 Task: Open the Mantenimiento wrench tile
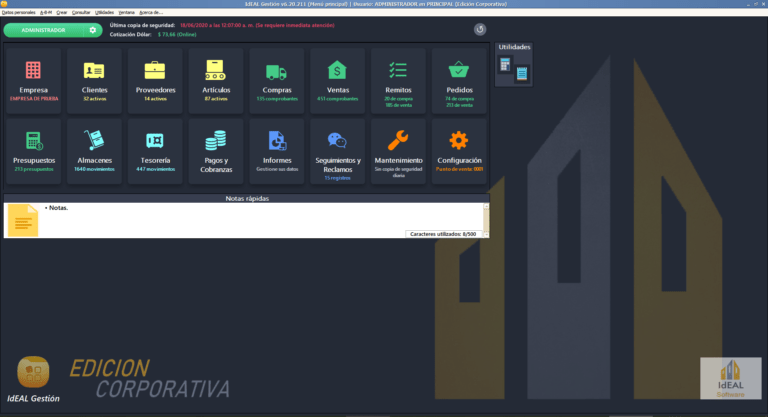point(398,151)
